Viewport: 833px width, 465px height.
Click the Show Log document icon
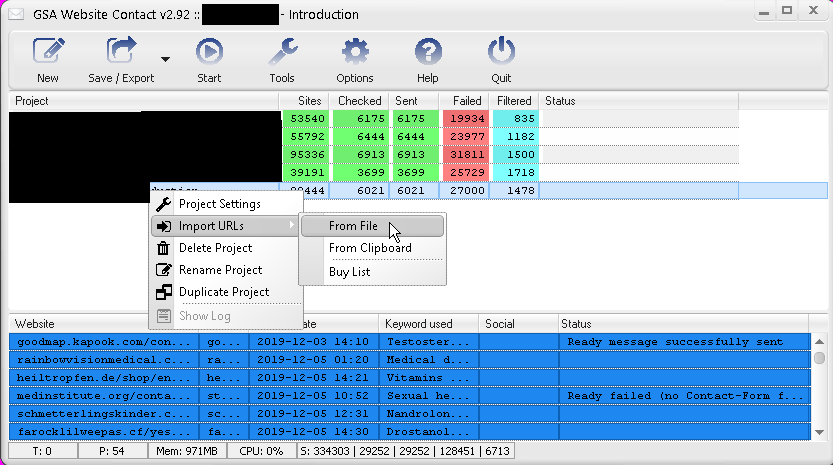pyautogui.click(x=164, y=316)
